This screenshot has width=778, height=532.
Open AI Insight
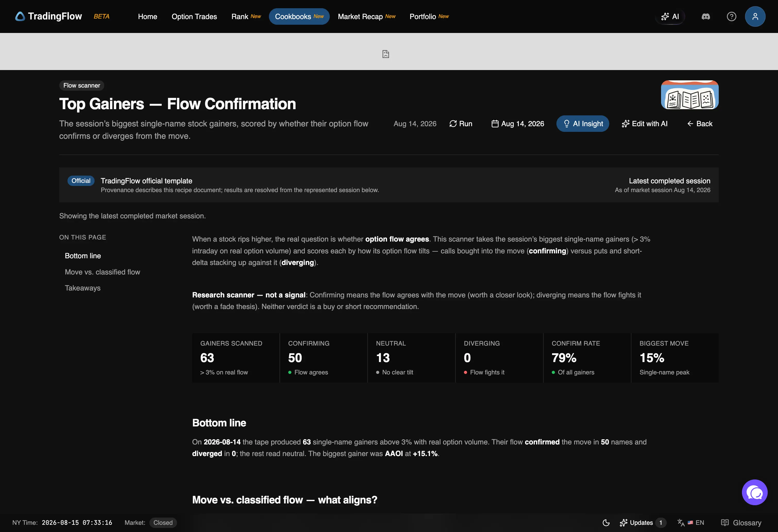click(583, 124)
